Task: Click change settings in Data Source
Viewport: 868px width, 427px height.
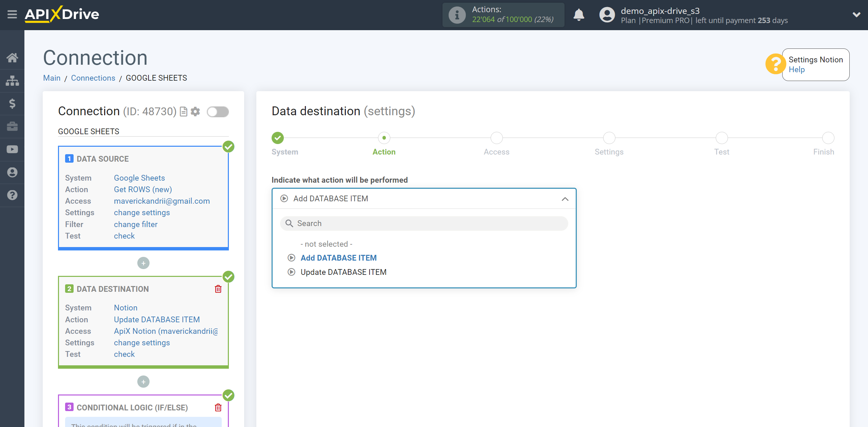Action: click(x=142, y=212)
